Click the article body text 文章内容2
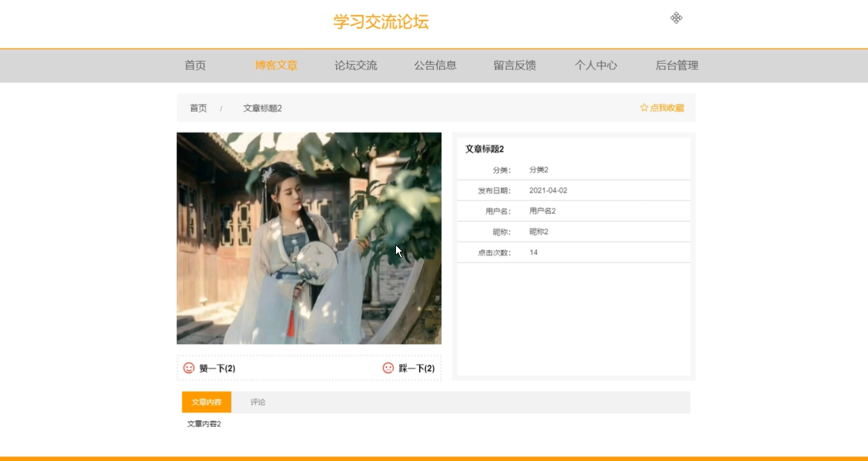This screenshot has height=461, width=868. 204,424
